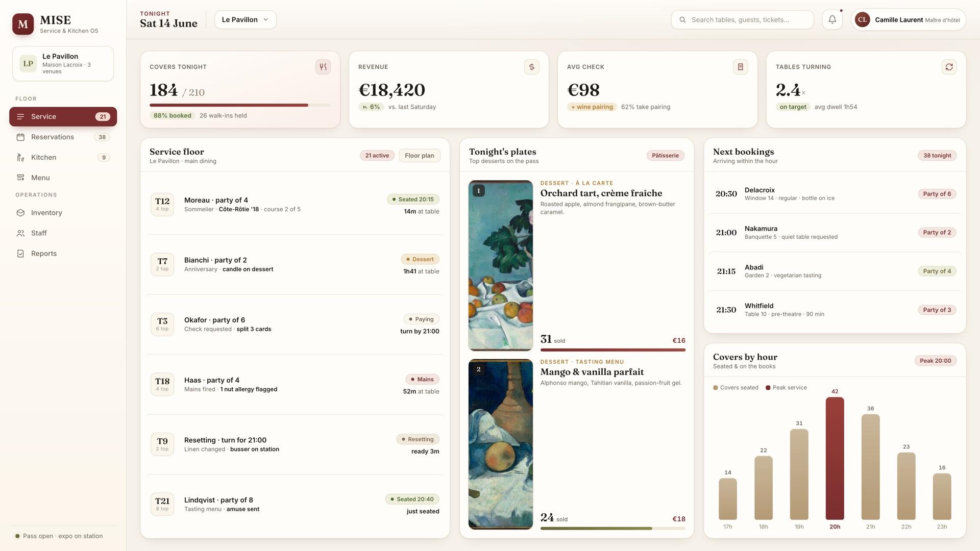Viewport: 980px width, 551px height.
Task: Click the Inventory box icon
Action: click(20, 213)
